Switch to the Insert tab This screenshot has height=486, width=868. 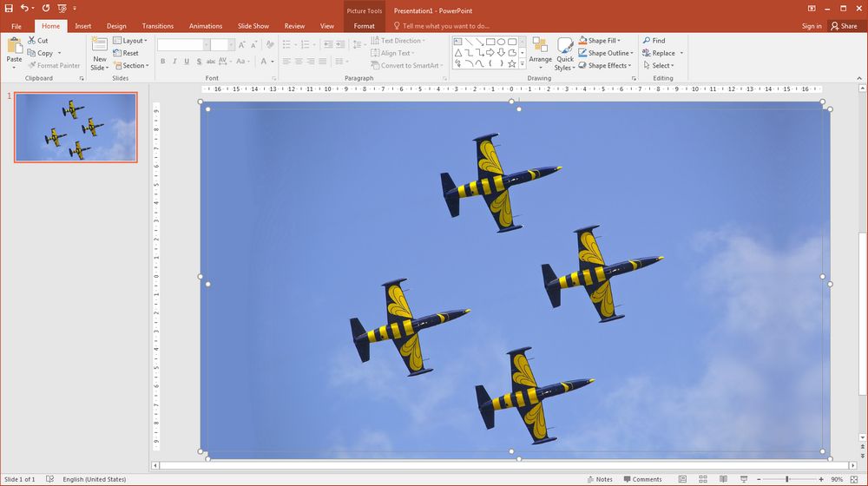83,26
